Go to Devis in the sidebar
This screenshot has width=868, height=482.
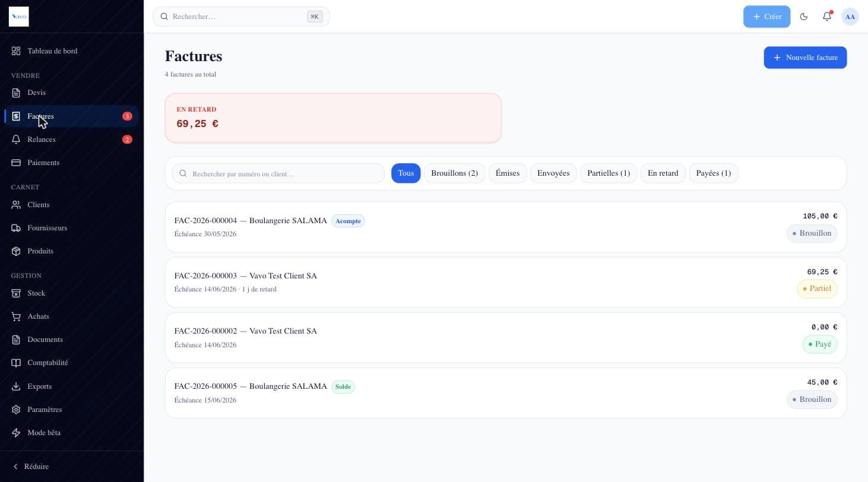point(72,93)
